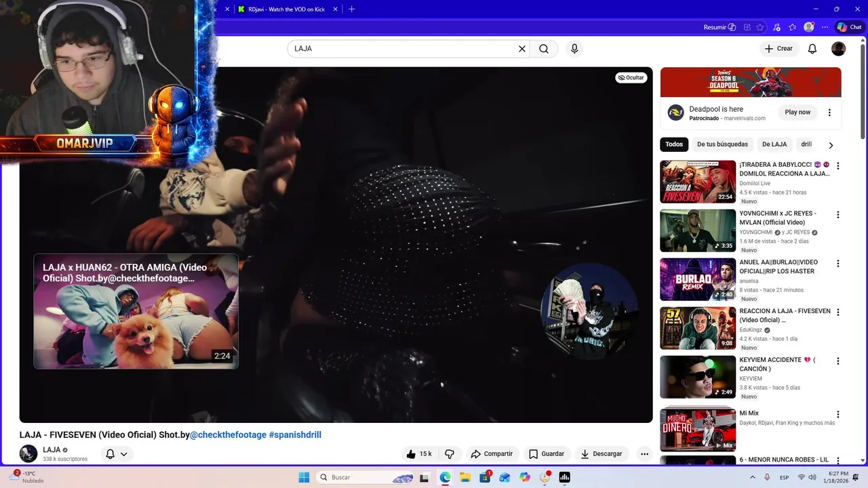Open options menu for REACCION A LAJA video
Screen dimensions: 868x488
[837, 312]
